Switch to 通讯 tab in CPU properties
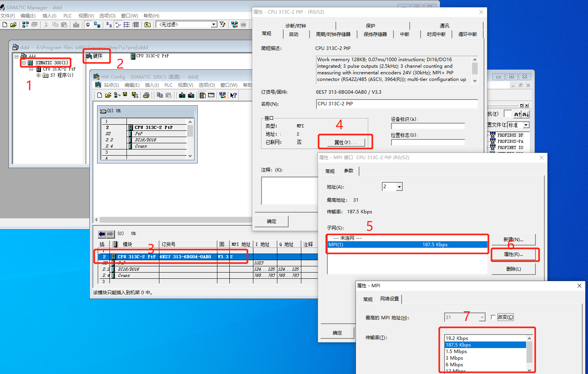The height and width of the screenshot is (374, 588). (x=444, y=26)
